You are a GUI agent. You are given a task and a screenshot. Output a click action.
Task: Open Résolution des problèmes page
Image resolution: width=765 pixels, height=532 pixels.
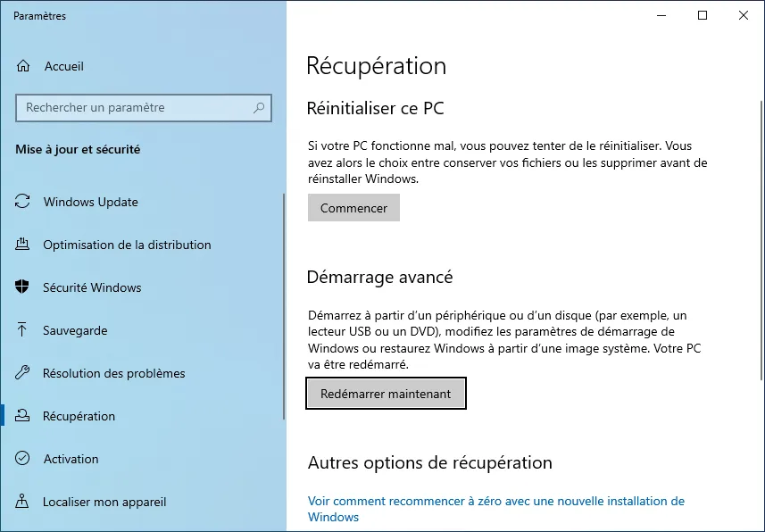(113, 373)
